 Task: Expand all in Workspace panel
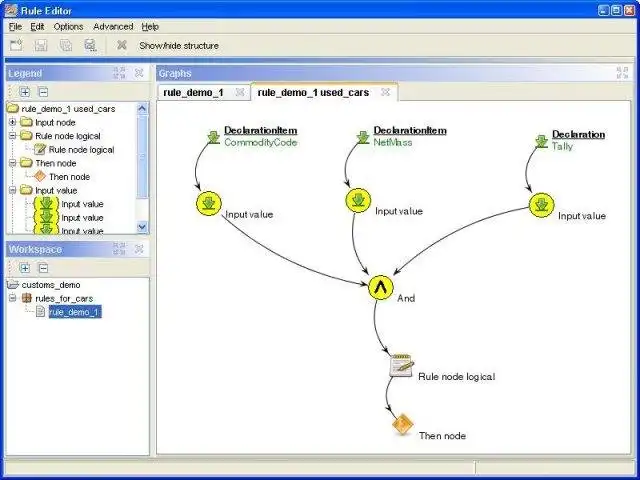click(25, 268)
